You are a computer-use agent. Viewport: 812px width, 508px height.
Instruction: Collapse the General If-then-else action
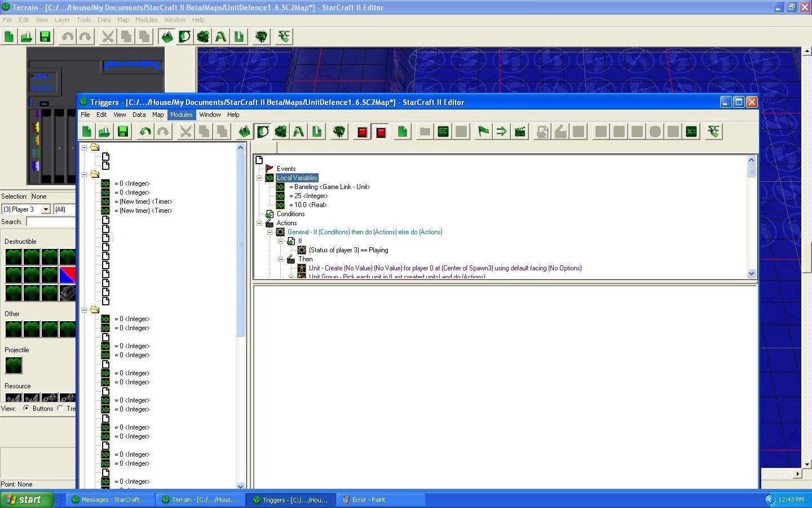pos(270,232)
